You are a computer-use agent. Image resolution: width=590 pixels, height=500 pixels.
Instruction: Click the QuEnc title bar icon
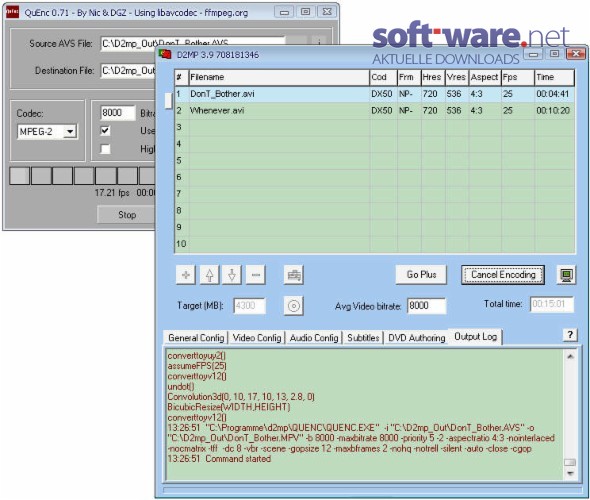[x=12, y=12]
